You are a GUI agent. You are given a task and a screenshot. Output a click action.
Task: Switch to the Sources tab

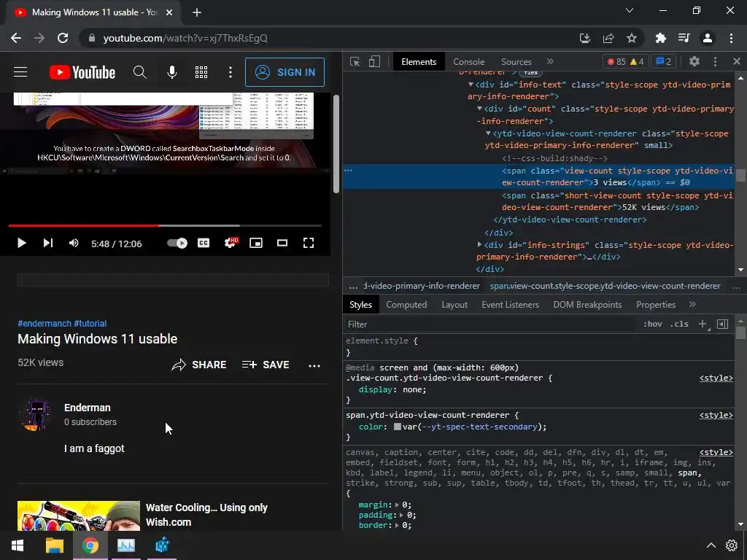pyautogui.click(x=516, y=62)
